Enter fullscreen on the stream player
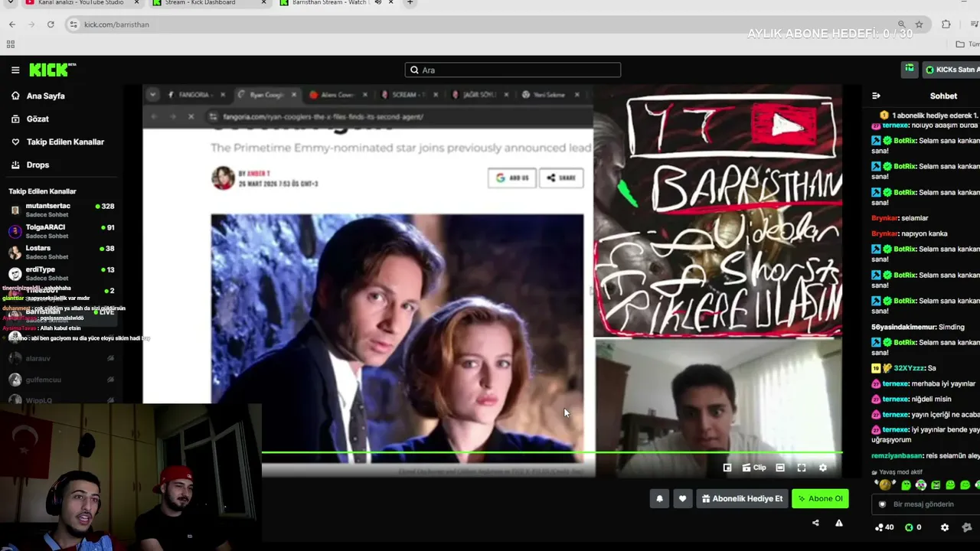Viewport: 980px width, 551px height. [802, 468]
